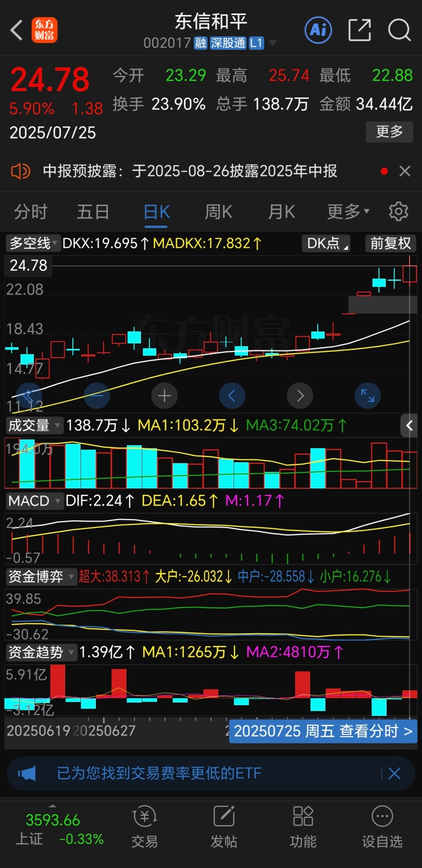The width and height of the screenshot is (422, 868).
Task: Tap the 超大:38.313 value
Action: pos(114,577)
